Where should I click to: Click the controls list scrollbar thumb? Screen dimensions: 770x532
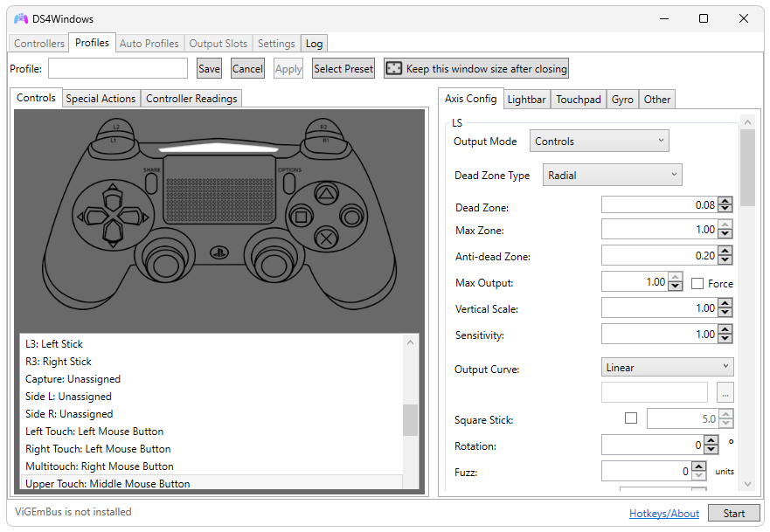(410, 420)
